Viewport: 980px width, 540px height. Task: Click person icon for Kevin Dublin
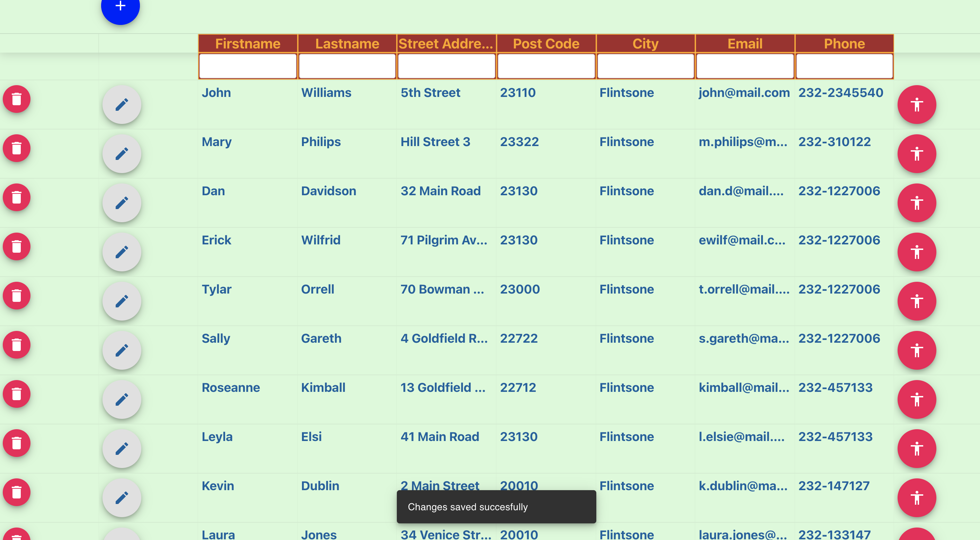click(x=917, y=497)
